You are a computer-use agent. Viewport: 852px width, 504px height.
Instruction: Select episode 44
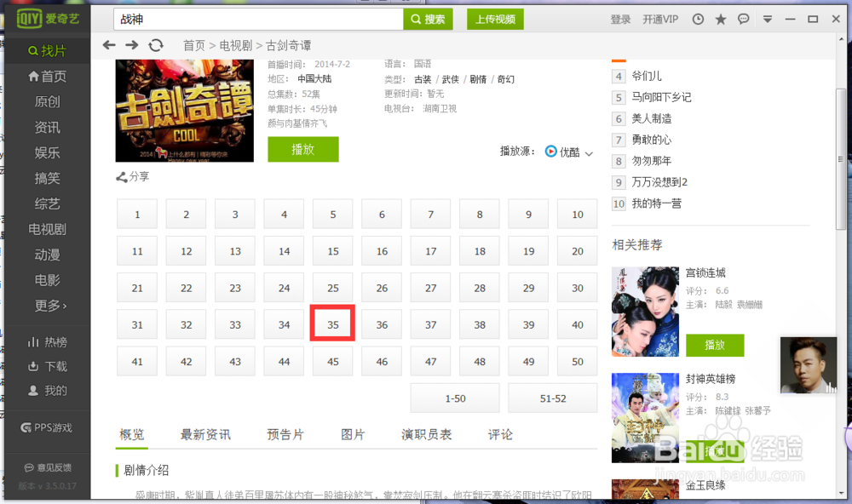(284, 361)
